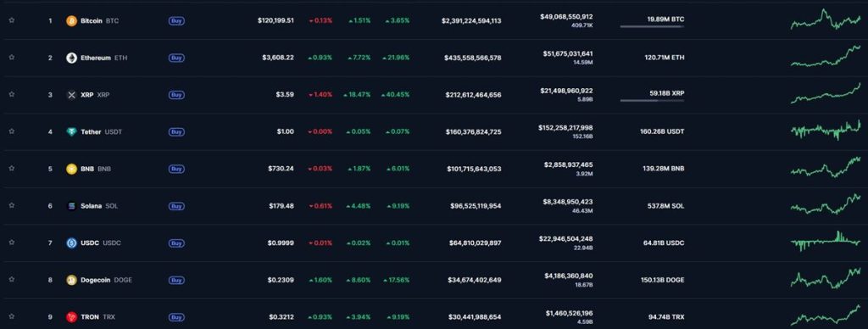Screen dimensions: 868x329
Task: Click the Buy button for Bitcoin
Action: 176,21
